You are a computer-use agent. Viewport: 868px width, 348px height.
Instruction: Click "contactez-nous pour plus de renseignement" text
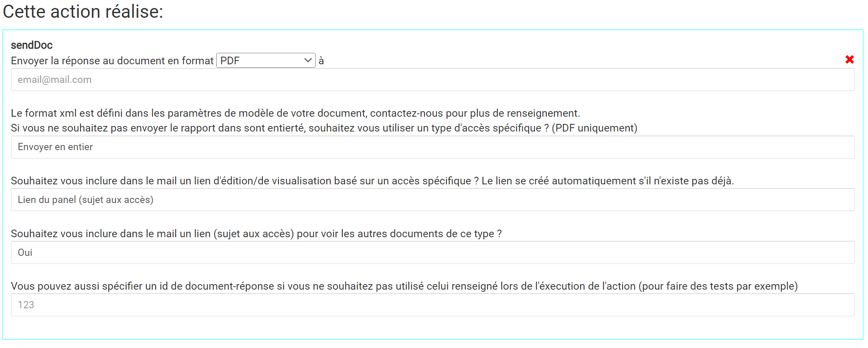pos(475,113)
